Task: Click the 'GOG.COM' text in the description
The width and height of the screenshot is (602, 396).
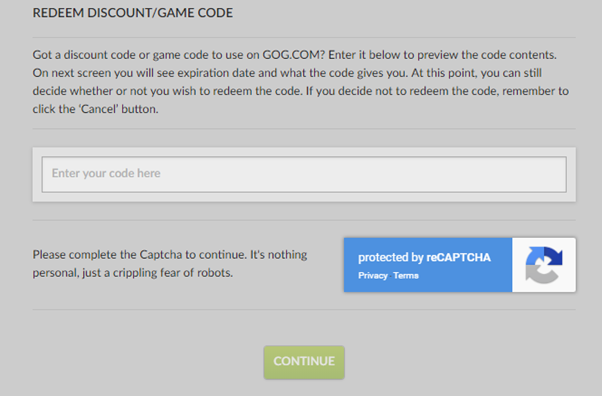Action: click(x=291, y=55)
